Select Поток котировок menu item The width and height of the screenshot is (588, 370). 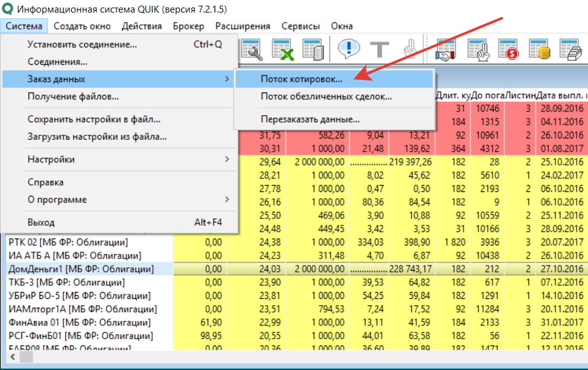(301, 79)
